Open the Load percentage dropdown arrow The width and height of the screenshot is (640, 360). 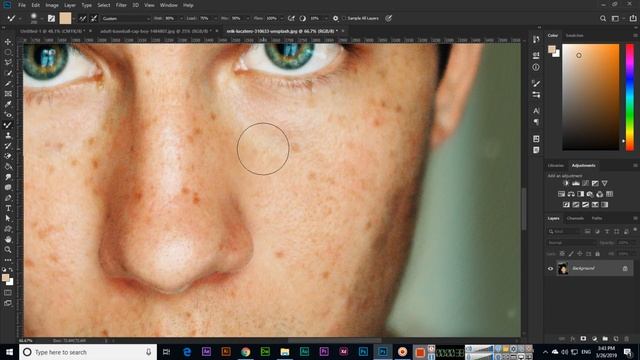215,19
